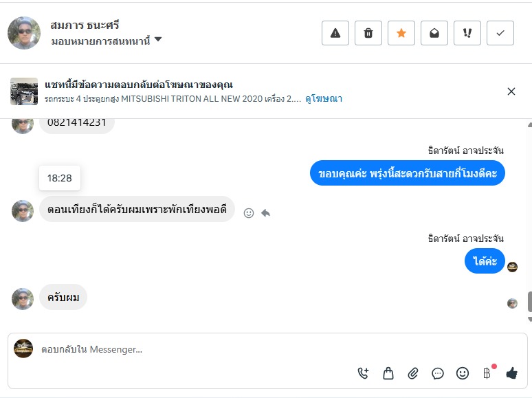Open the ดูโฆษณา link
This screenshot has width=532, height=398.
pyautogui.click(x=324, y=99)
